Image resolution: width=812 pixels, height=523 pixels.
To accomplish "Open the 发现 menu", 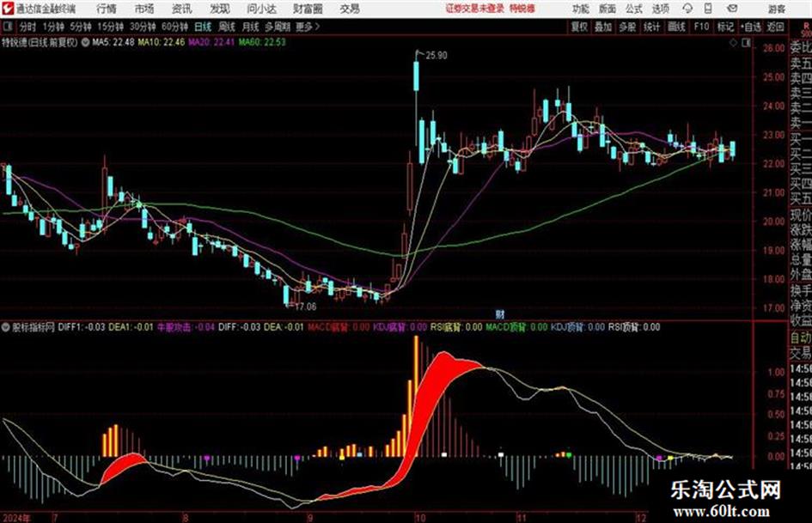I will [x=220, y=9].
